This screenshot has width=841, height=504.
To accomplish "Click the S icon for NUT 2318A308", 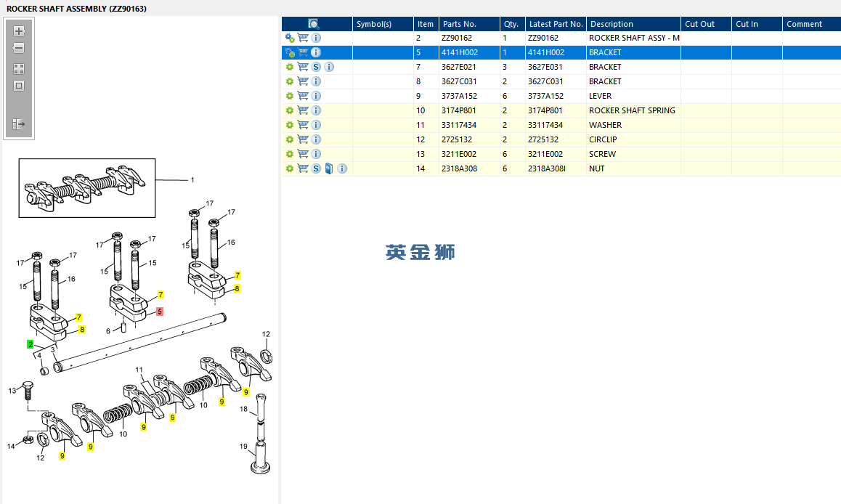I will pos(316,168).
